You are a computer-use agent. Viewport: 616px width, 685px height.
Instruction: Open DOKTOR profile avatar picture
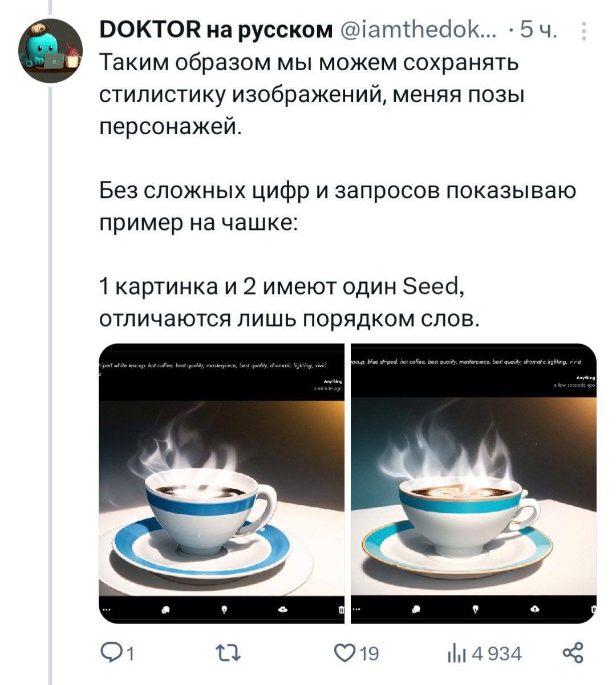(x=51, y=51)
